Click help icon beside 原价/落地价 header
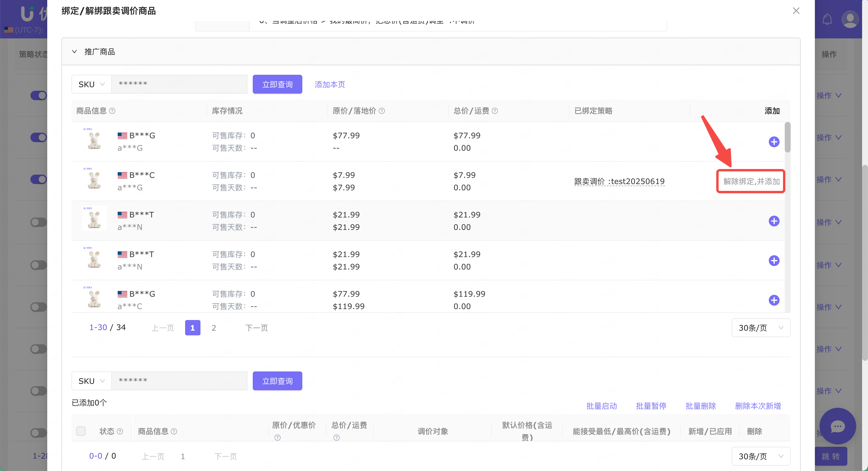Screen dimensions: 868x471 click(x=381, y=111)
